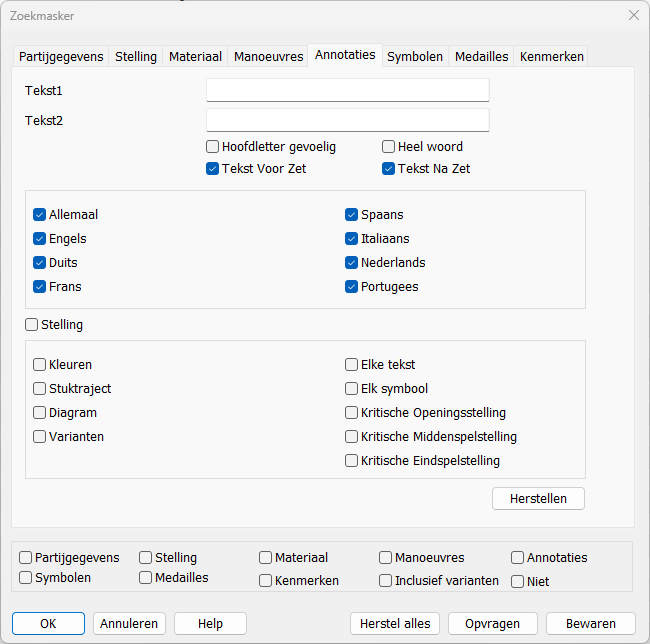Enable Stelling checkbox above annotation options
Image resolution: width=650 pixels, height=644 pixels.
point(32,324)
